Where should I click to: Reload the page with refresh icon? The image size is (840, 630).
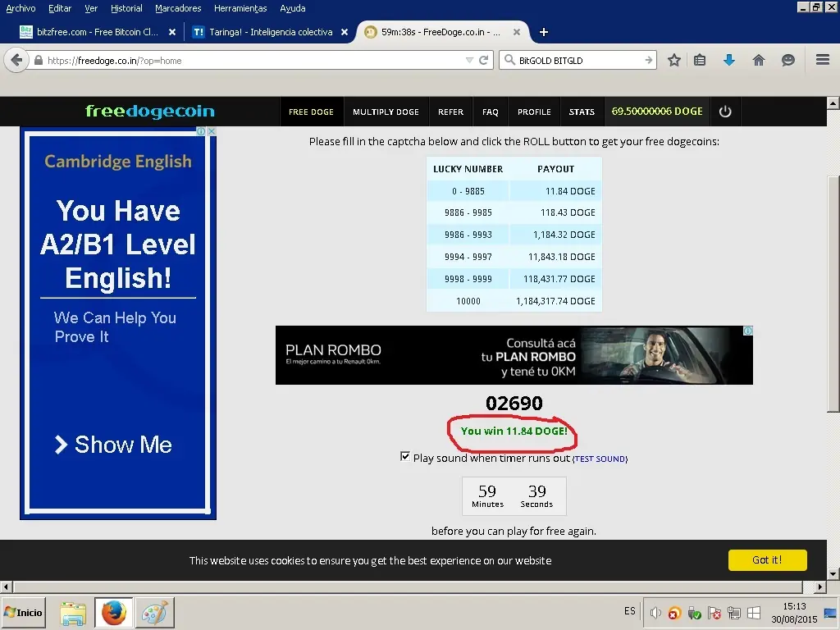point(483,60)
